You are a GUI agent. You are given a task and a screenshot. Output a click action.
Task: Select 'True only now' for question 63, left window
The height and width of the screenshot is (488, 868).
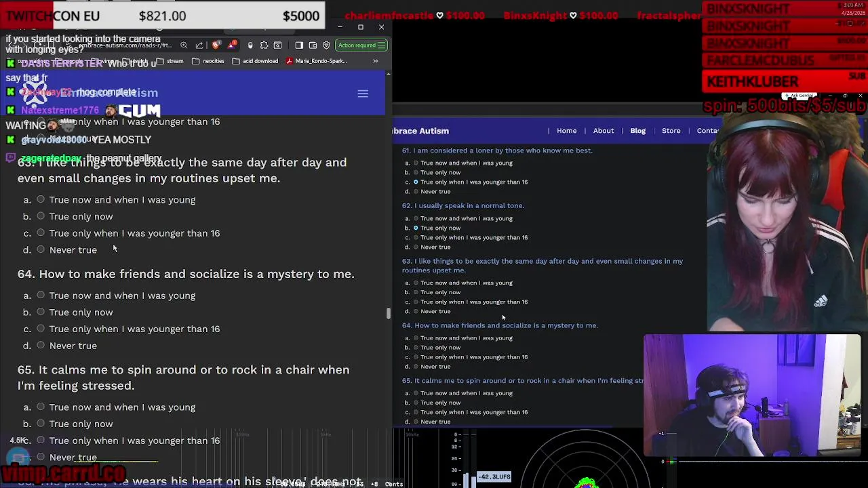click(x=41, y=216)
